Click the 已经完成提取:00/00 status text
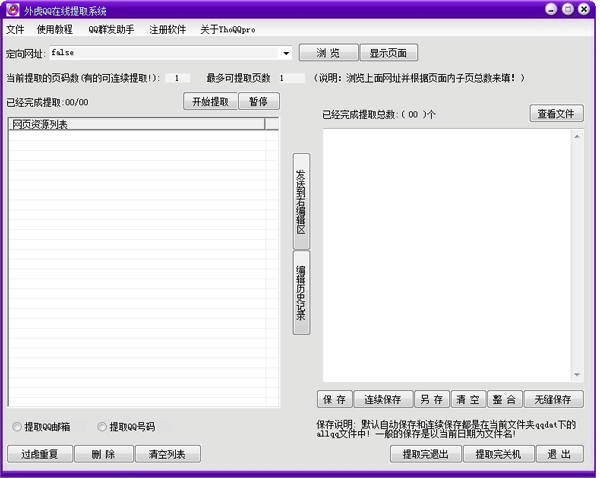The image size is (600, 478). (47, 102)
